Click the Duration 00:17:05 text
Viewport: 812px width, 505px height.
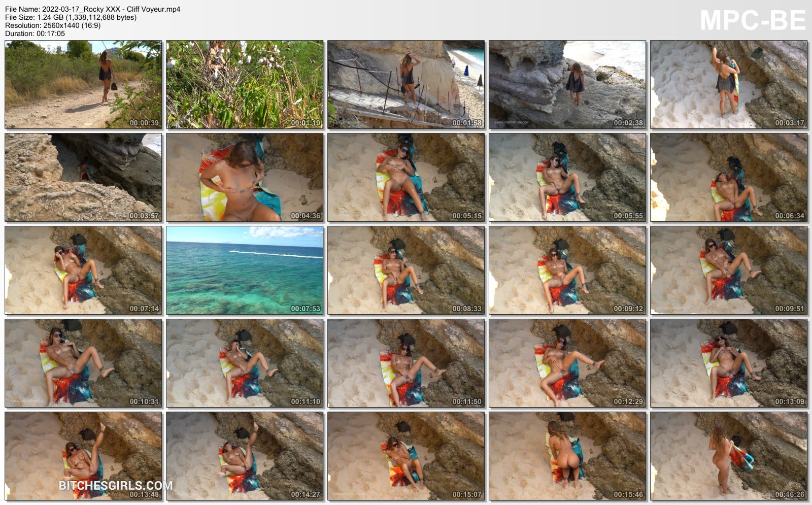coord(35,33)
